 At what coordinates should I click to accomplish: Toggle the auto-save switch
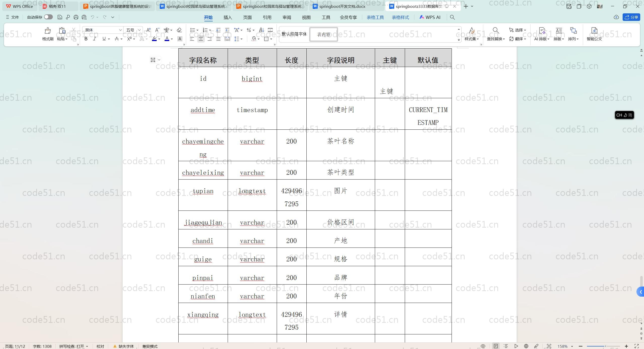coord(48,17)
